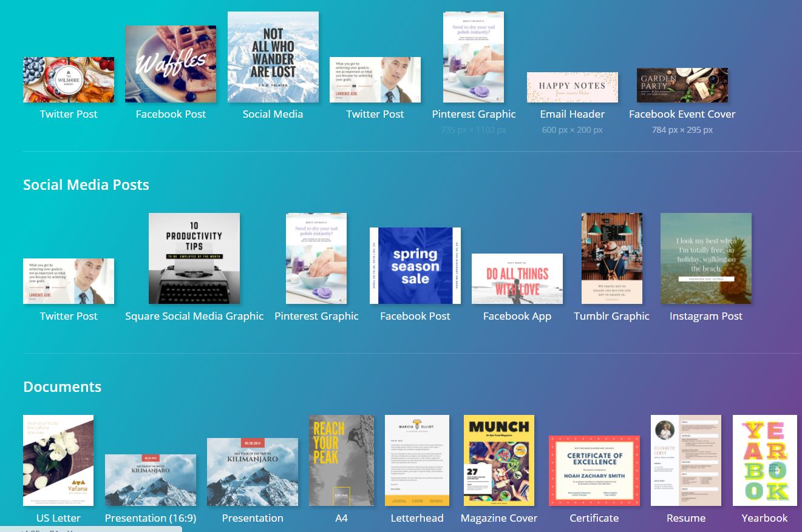The height and width of the screenshot is (532, 802).
Task: Select the Not All Who Wander Social Media design
Action: [273, 56]
